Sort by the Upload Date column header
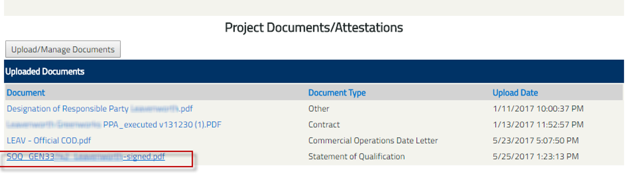 point(515,93)
